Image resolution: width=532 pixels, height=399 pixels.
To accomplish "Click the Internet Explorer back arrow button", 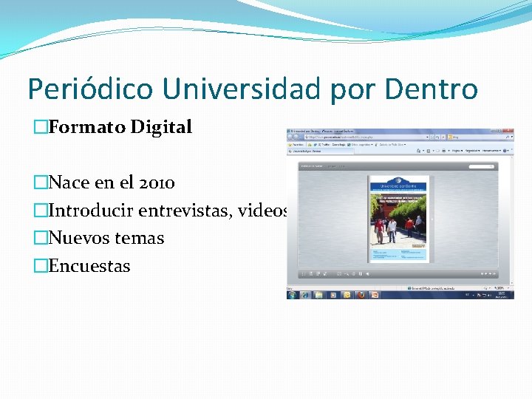I will point(290,137).
